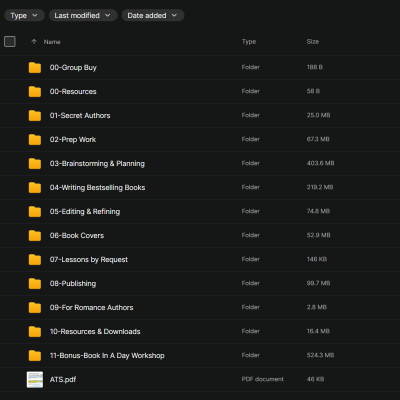Click the 01-Secret Authors folder icon
Screen dimensions: 400x400
pyautogui.click(x=35, y=116)
